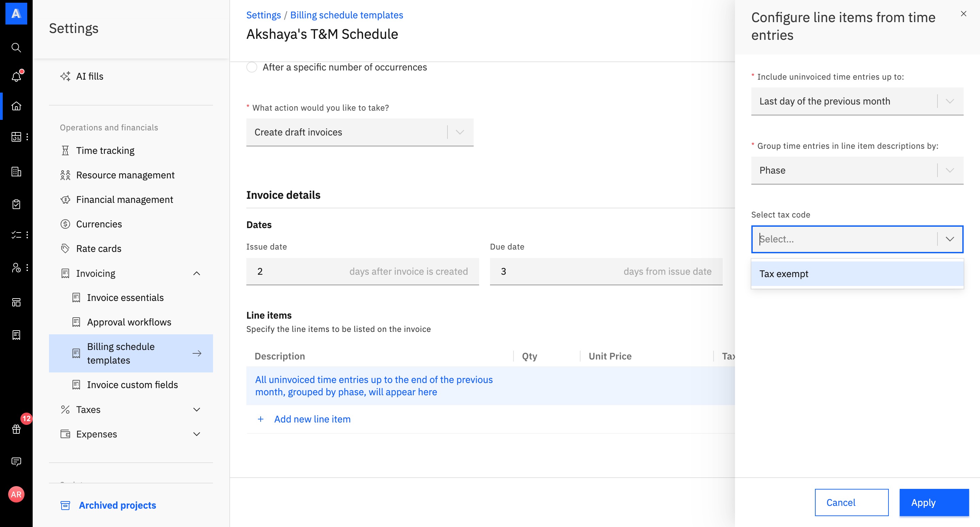
Task: Open notifications bell icon
Action: click(16, 77)
